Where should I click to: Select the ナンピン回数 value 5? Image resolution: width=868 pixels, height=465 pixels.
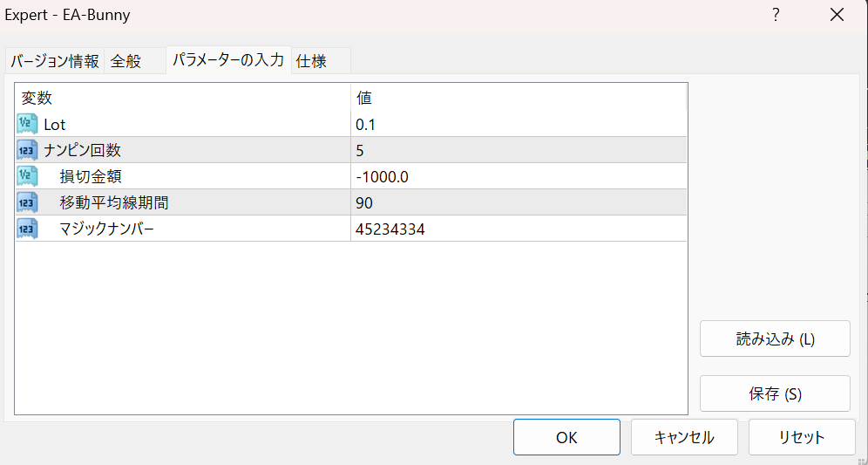519,150
